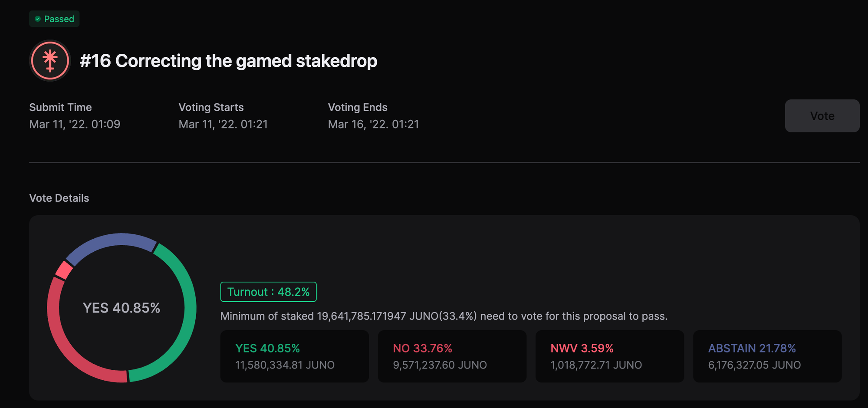Select the Turnout 48.2% badge
868x408 pixels.
pos(268,292)
